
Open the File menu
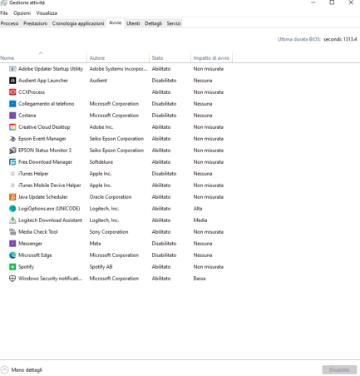[4, 13]
